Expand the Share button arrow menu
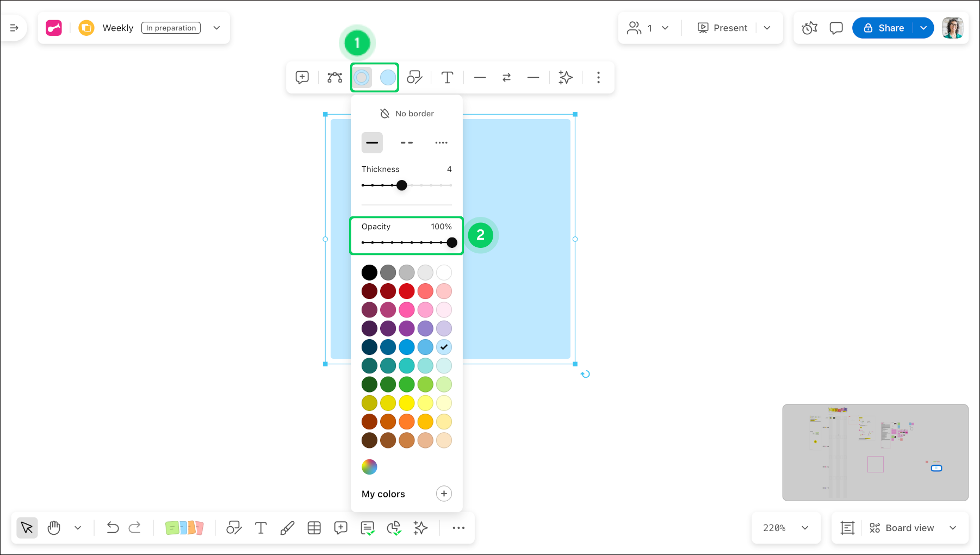This screenshot has height=555, width=980. (x=923, y=28)
